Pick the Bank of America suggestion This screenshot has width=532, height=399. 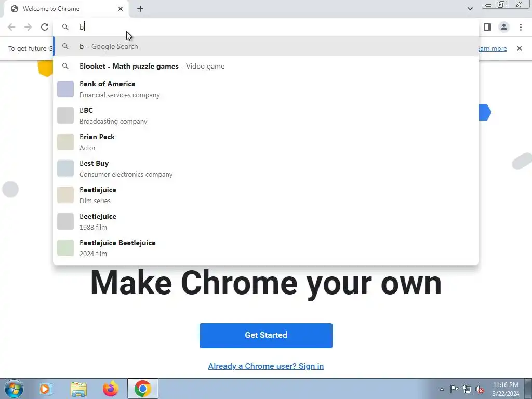pos(266,89)
